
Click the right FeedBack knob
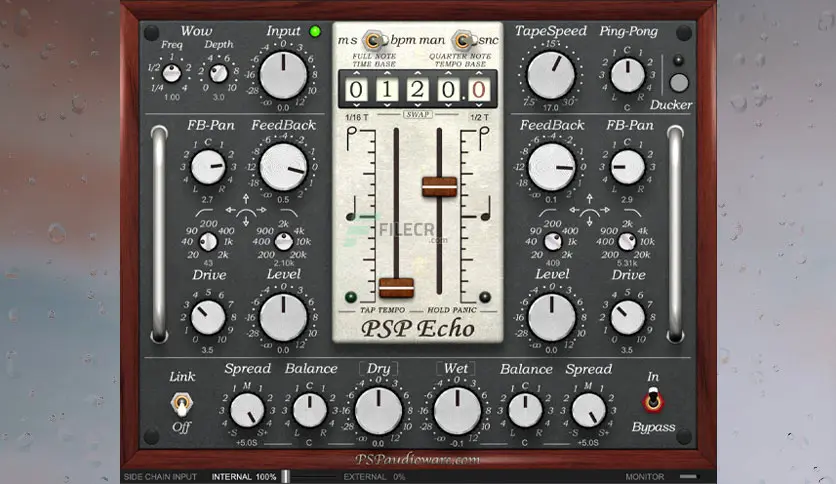click(551, 167)
